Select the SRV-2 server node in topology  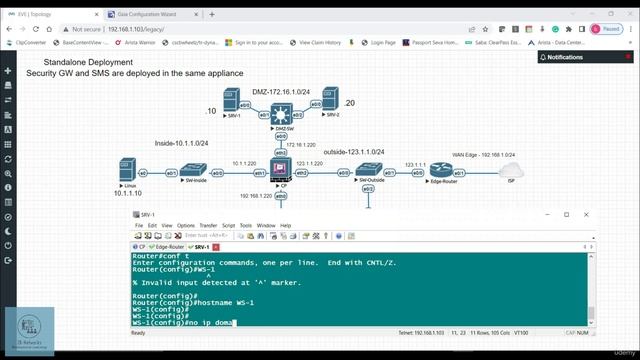tap(330, 98)
